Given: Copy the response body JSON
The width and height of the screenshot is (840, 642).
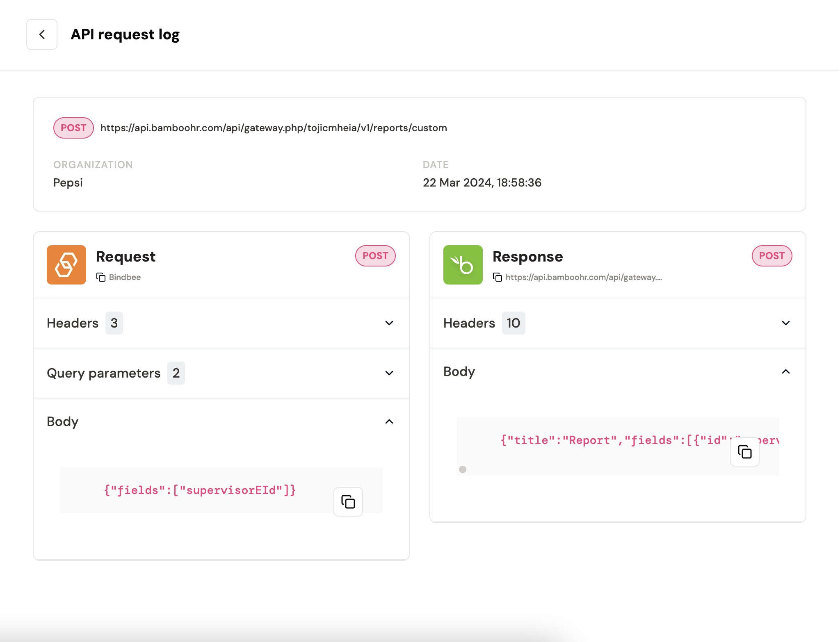Looking at the screenshot, I should pos(745,452).
